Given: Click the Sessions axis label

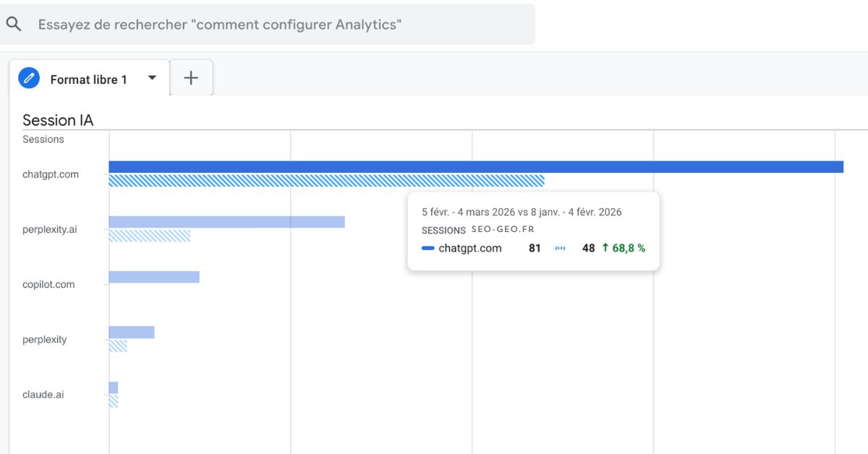Looking at the screenshot, I should (43, 140).
